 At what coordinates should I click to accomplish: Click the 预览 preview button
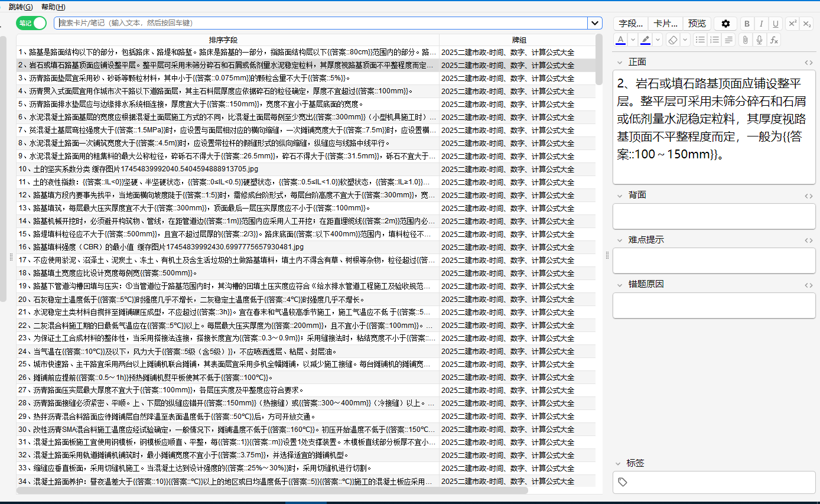(697, 24)
